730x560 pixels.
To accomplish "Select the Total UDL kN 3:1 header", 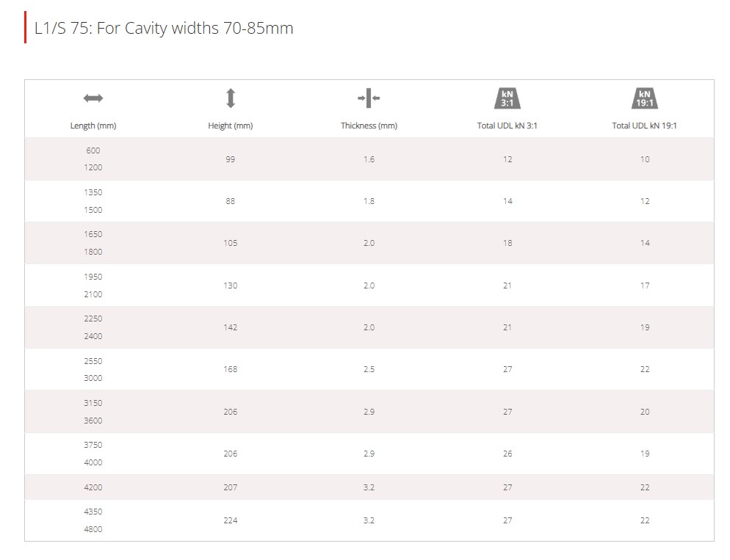I will pos(507,126).
